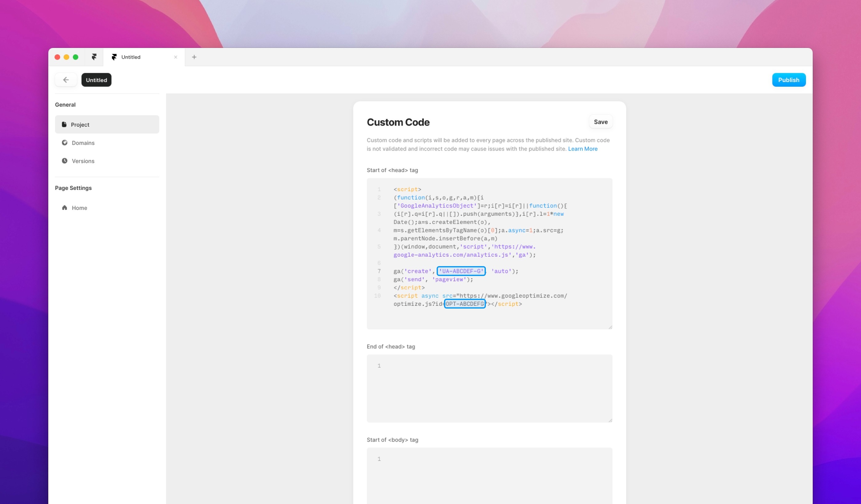Screen dimensions: 861x504
Task: Open the Domains settings section
Action: click(83, 143)
